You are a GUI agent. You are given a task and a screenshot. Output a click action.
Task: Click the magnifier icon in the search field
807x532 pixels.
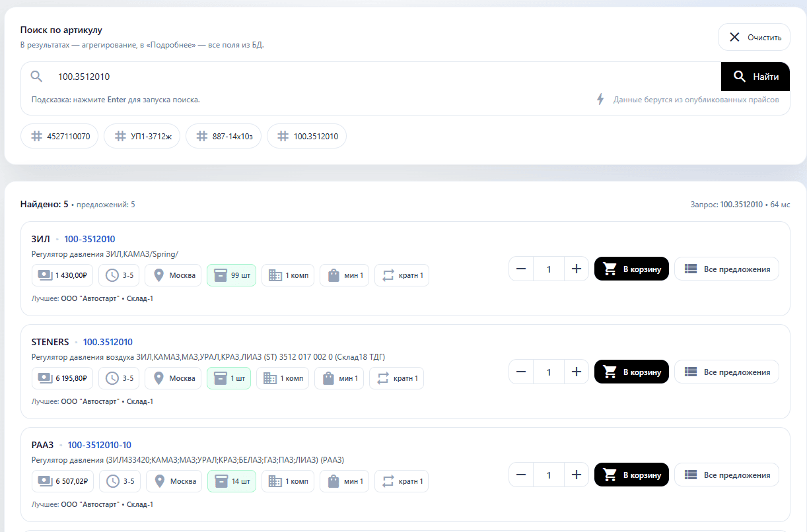click(x=36, y=76)
